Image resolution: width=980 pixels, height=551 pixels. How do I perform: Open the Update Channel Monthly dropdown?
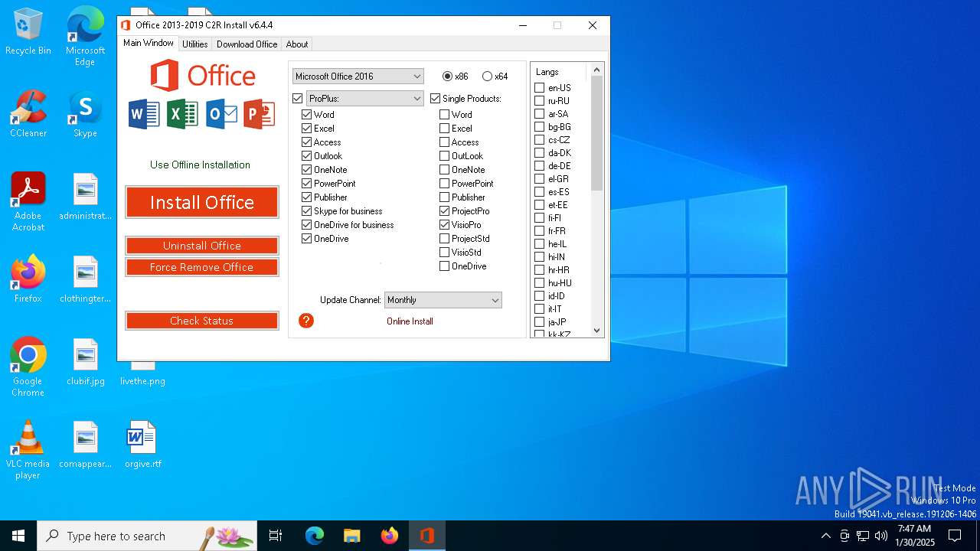point(443,299)
